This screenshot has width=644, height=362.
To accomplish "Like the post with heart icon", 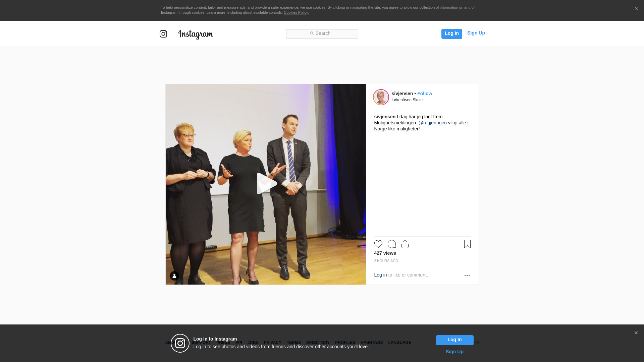I will (378, 244).
